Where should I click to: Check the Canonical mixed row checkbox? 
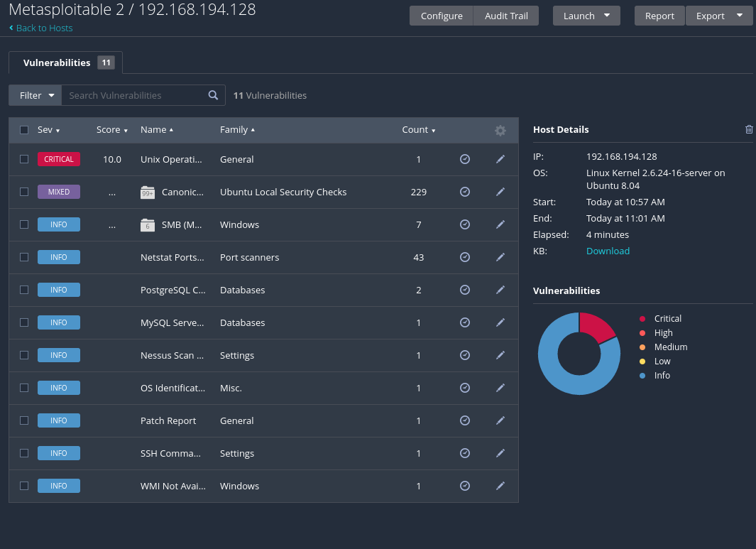[x=24, y=192]
